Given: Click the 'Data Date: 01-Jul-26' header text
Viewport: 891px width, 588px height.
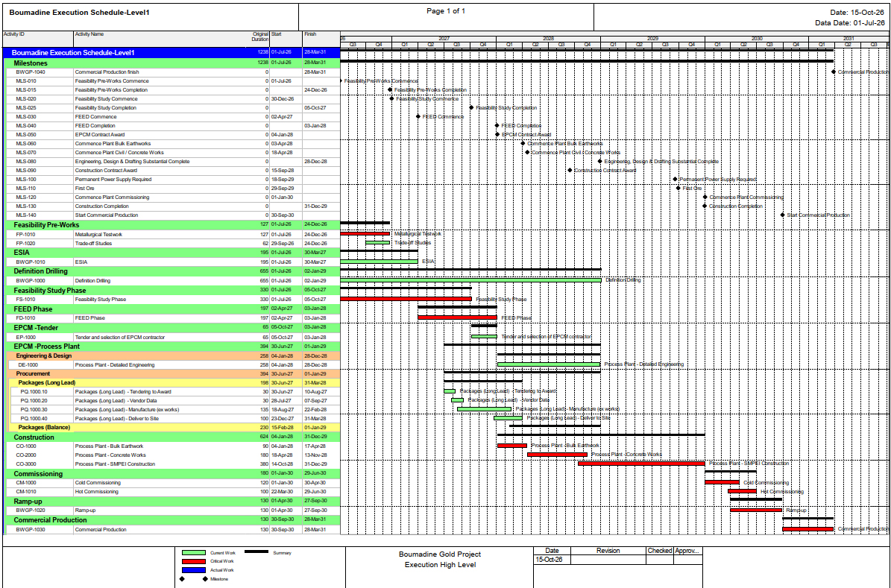Looking at the screenshot, I should pyautogui.click(x=849, y=22).
